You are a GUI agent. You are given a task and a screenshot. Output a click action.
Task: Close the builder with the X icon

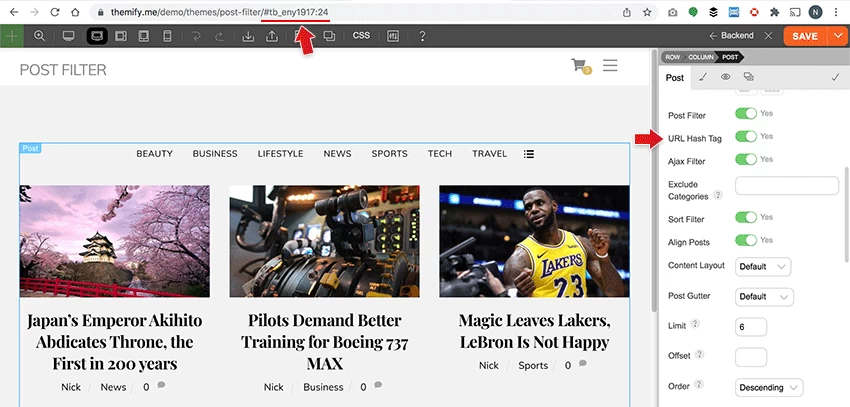(768, 36)
